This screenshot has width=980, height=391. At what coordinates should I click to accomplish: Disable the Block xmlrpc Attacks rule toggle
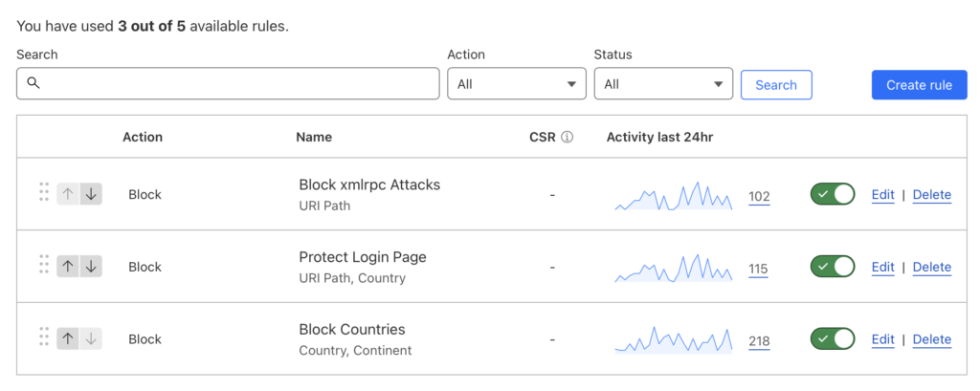click(833, 194)
